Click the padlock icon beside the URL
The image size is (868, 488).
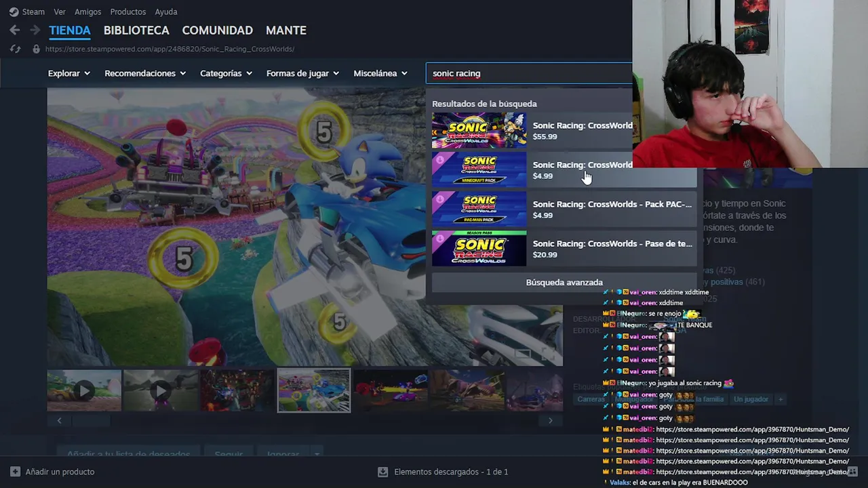pos(36,49)
